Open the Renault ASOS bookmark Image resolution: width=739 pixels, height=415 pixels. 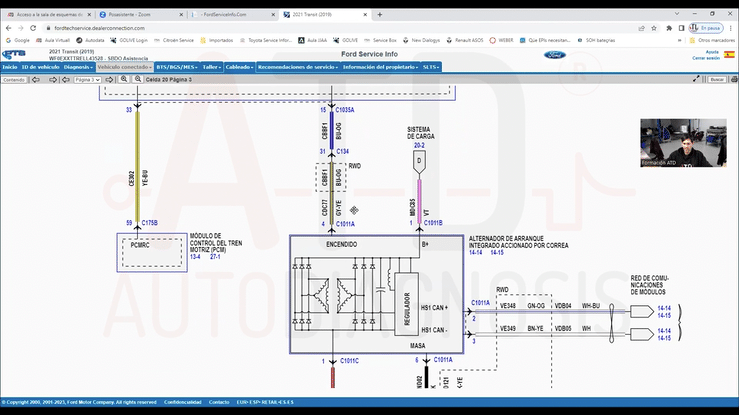pos(465,41)
